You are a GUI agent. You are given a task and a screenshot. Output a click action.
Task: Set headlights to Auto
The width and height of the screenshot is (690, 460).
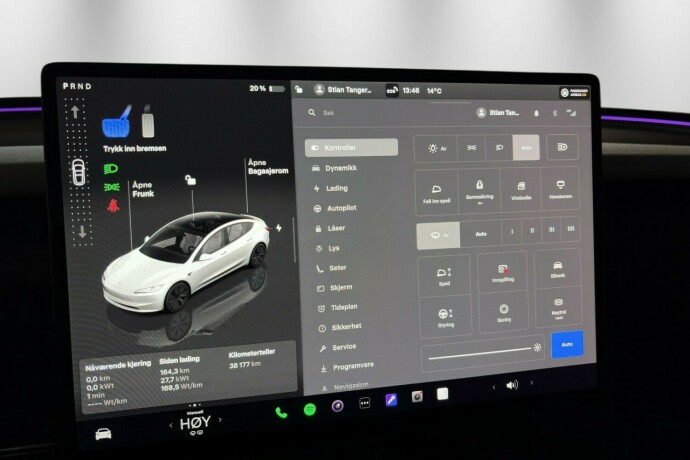[526, 147]
